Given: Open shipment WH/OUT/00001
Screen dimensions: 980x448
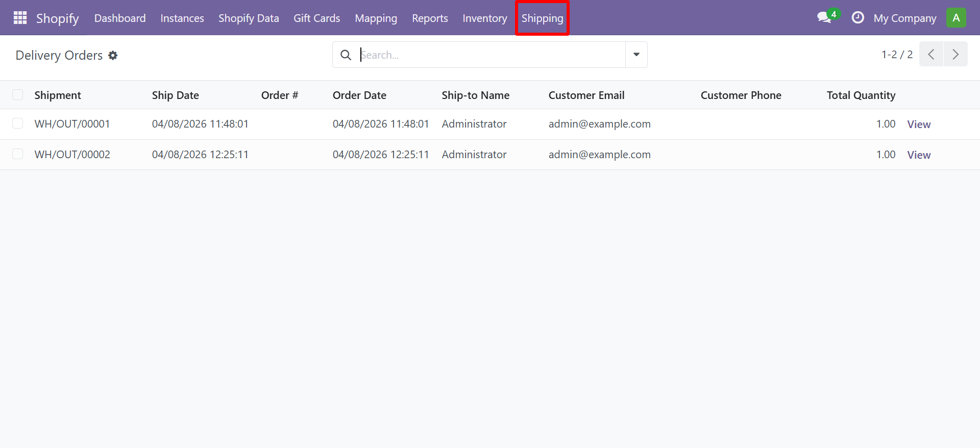Looking at the screenshot, I should [72, 124].
